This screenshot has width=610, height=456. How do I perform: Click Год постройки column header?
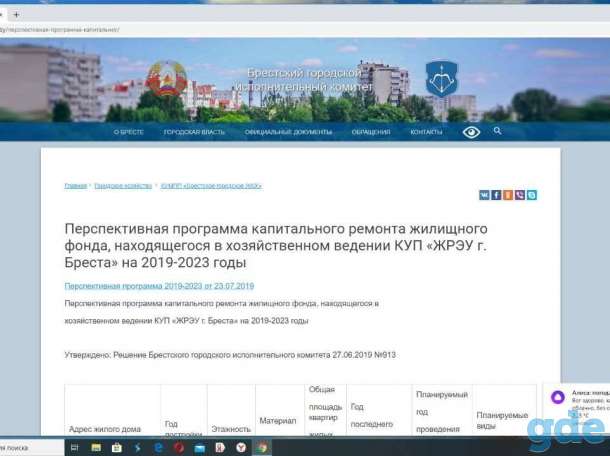tap(183, 429)
